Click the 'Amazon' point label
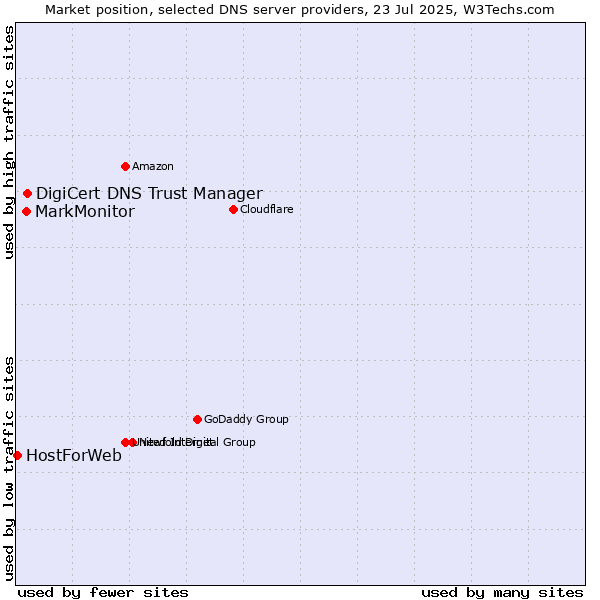600x600 pixels. tap(153, 166)
